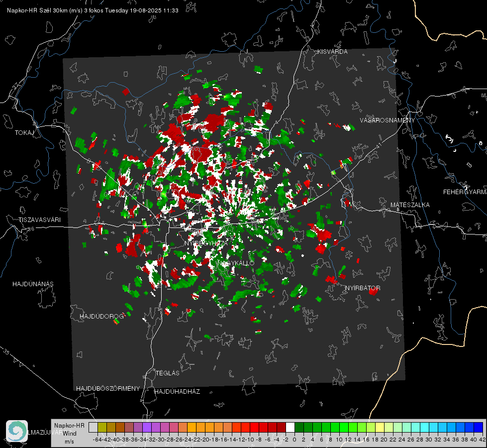The image size is (487, 448).
Task: Click the NYÍREGYHÁZA city label
Action: (x=206, y=243)
